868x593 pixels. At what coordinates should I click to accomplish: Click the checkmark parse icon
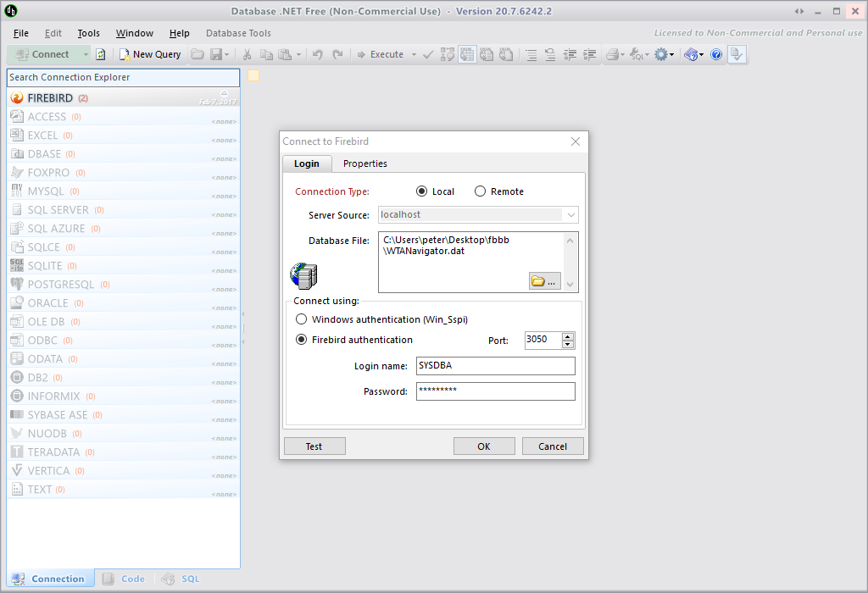point(428,54)
